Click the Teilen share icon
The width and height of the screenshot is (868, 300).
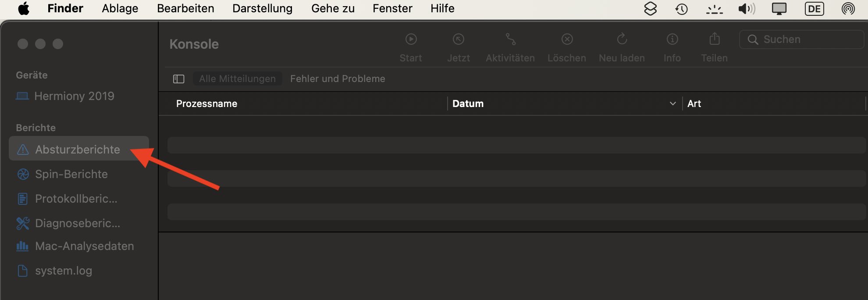tap(714, 39)
